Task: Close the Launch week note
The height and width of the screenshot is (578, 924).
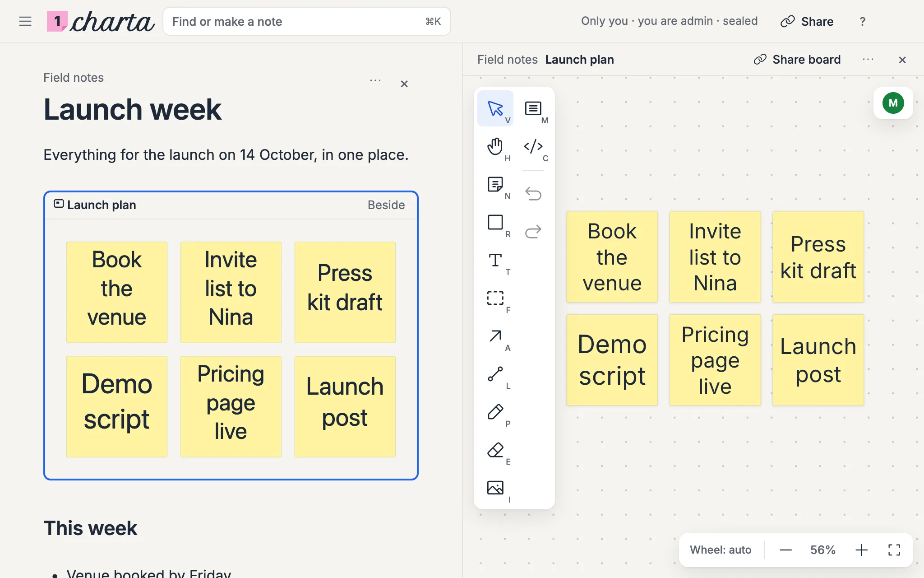Action: [404, 84]
